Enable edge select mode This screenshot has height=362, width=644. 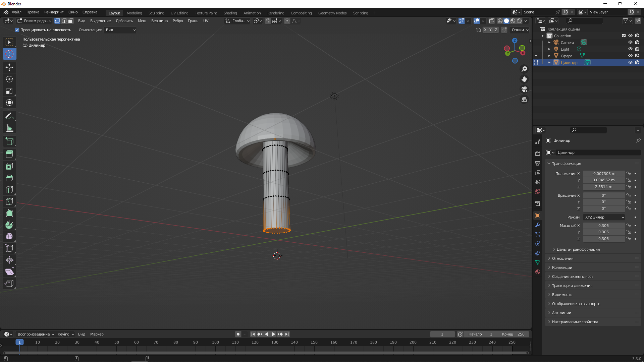pos(64,21)
